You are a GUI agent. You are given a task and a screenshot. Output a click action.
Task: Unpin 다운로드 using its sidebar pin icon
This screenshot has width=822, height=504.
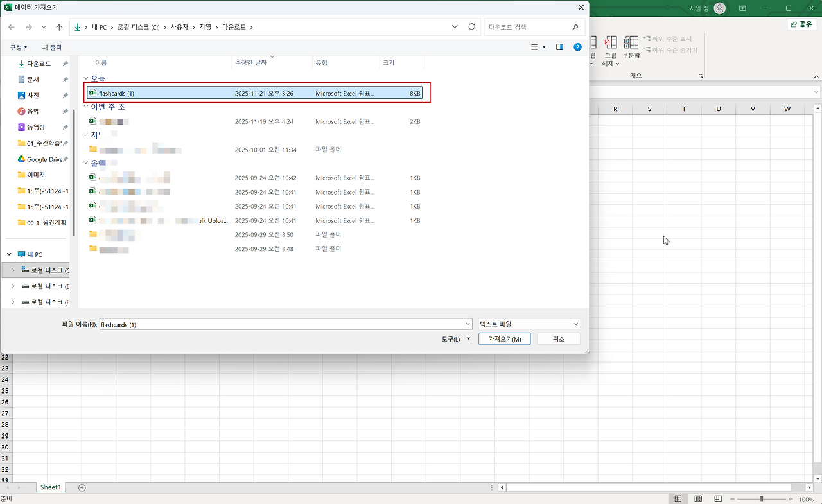(65, 64)
